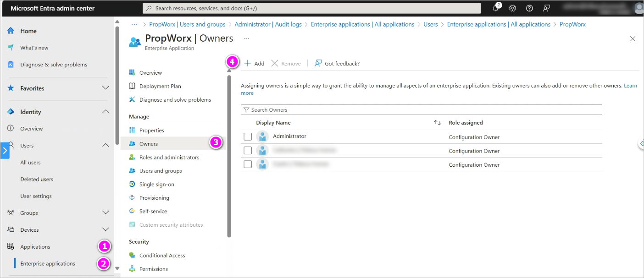
Task: Open the more options ellipsis beside Owners title
Action: [247, 38]
